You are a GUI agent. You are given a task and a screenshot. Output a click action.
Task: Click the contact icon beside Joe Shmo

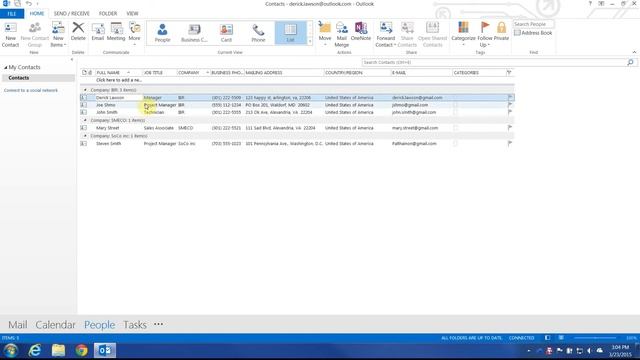click(84, 105)
